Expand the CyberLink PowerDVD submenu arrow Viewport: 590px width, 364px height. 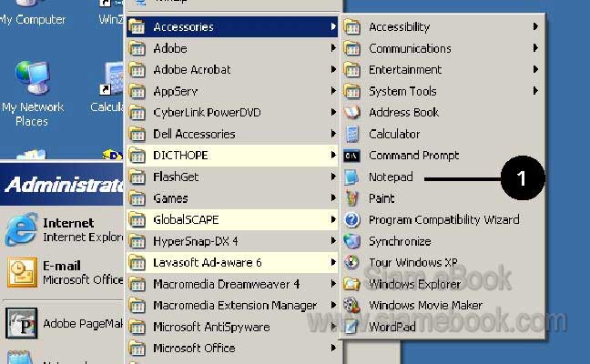pos(333,112)
